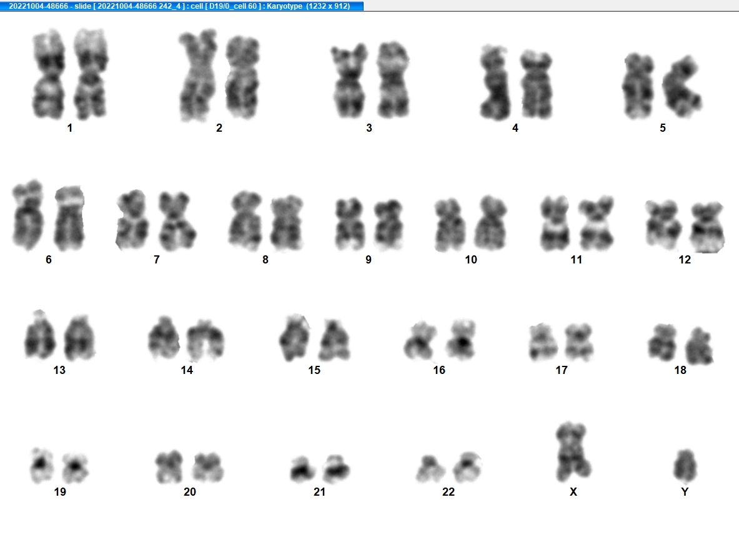
Task: Click the label '11' in second row
Action: 577,260
